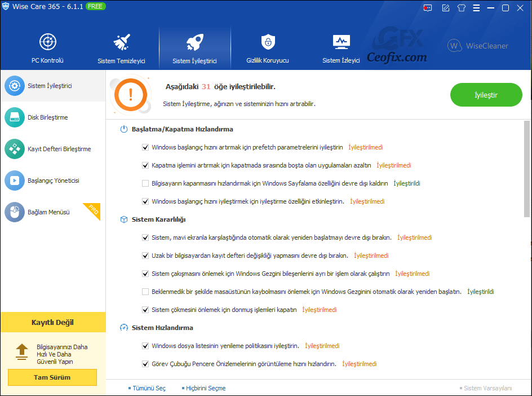Uncheck iyileştirme özelliğini etkinleştirin option

[145, 201]
